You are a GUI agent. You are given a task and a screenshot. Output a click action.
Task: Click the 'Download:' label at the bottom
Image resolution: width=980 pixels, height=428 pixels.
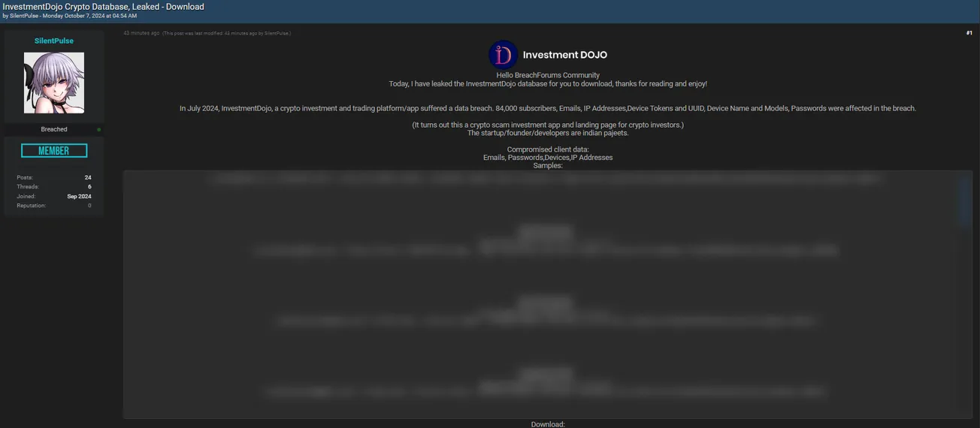pos(548,424)
